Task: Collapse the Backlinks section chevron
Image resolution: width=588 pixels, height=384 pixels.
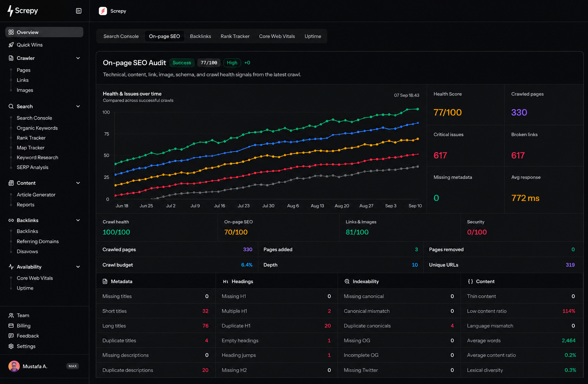Action: [78, 220]
